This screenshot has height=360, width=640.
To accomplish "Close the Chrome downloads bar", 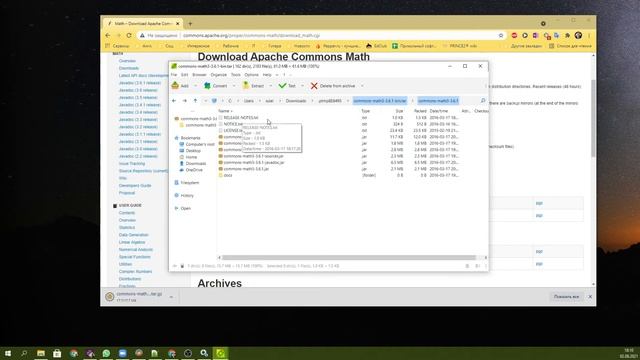I will [590, 297].
